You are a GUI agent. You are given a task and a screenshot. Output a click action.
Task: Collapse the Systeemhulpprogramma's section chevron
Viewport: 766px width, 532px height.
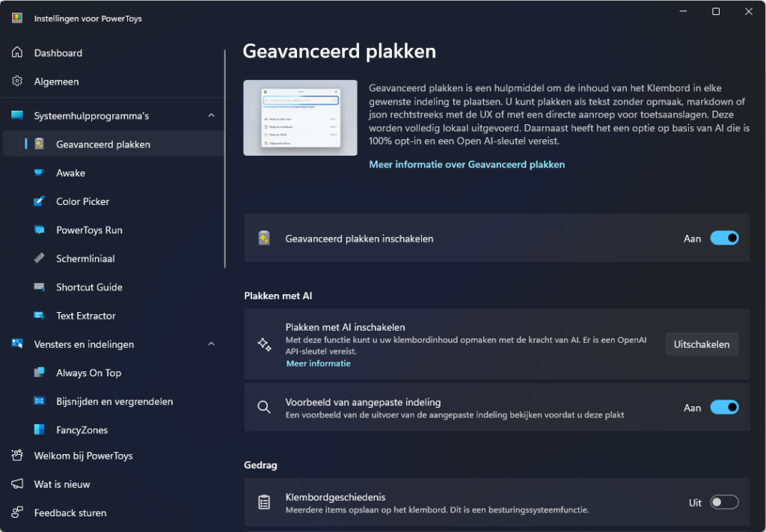pyautogui.click(x=211, y=115)
